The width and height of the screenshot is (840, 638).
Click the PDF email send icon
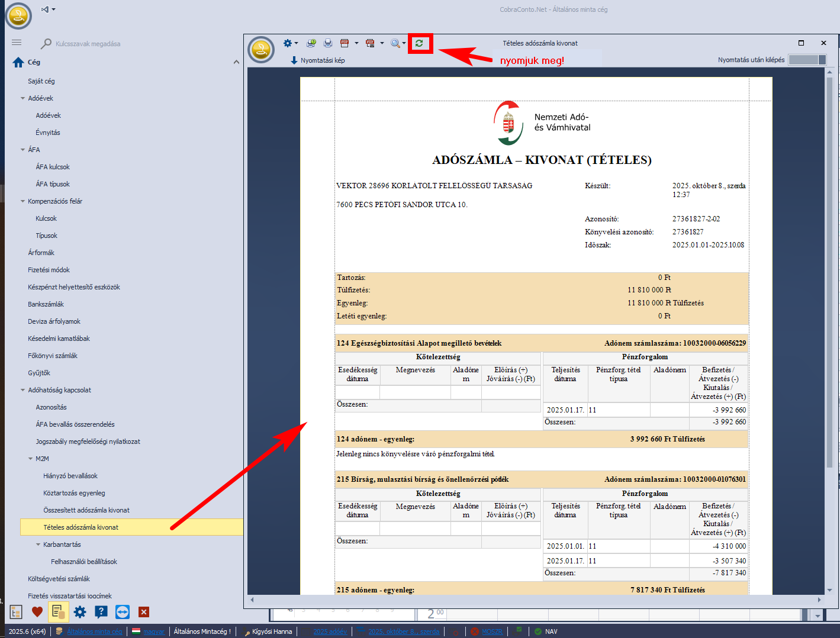(370, 43)
